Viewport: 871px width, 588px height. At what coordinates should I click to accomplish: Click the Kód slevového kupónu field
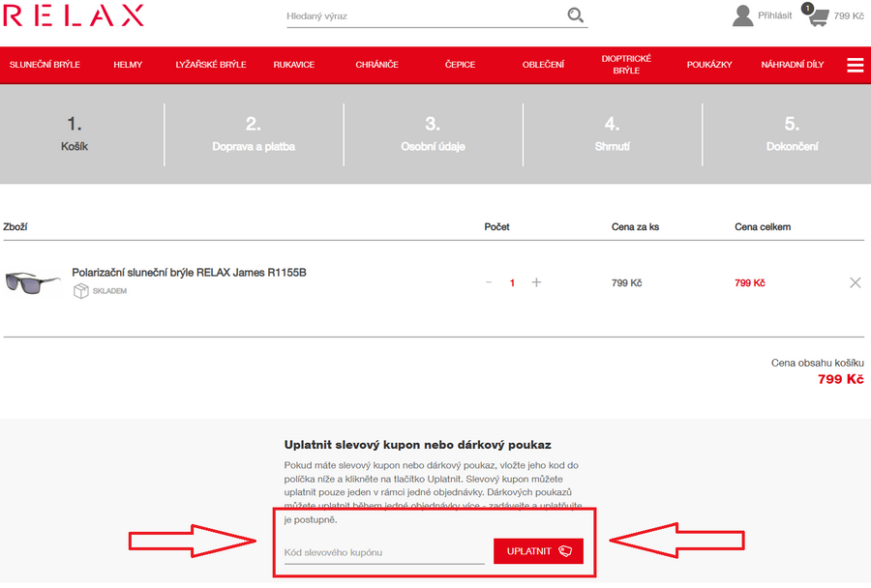click(383, 552)
